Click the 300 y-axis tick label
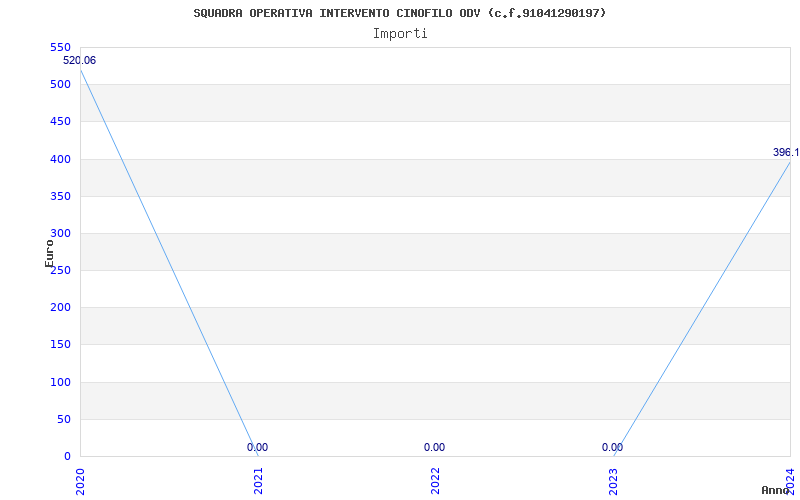Viewport: 800px width, 500px height. (x=60, y=234)
